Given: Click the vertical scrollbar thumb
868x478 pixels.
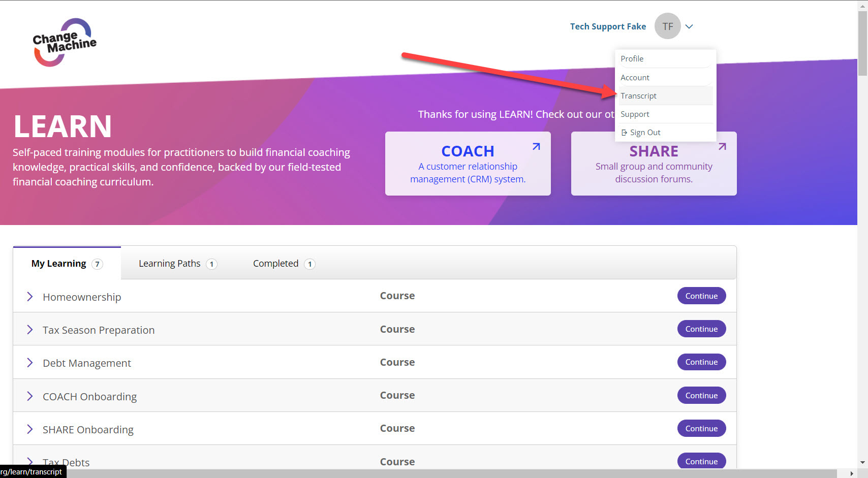Looking at the screenshot, I should point(862,43).
